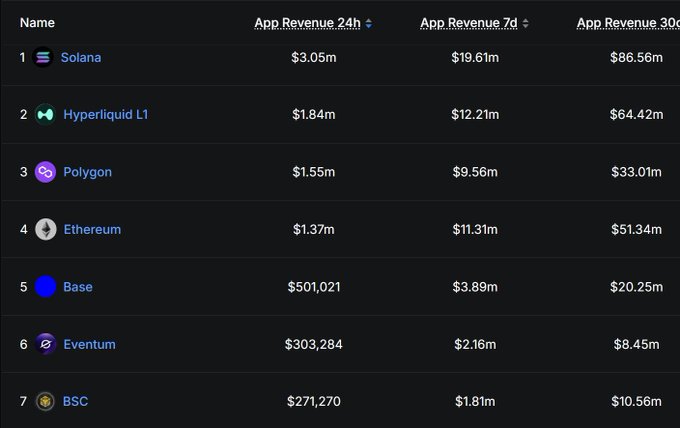Select Solana 24h value $3.05m
The image size is (680, 428).
314,57
